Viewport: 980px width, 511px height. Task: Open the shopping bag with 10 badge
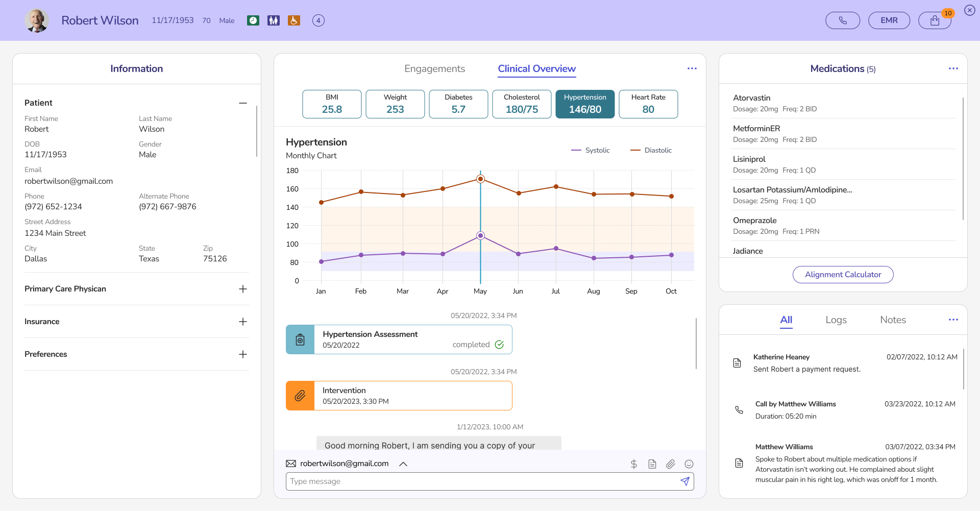click(934, 20)
